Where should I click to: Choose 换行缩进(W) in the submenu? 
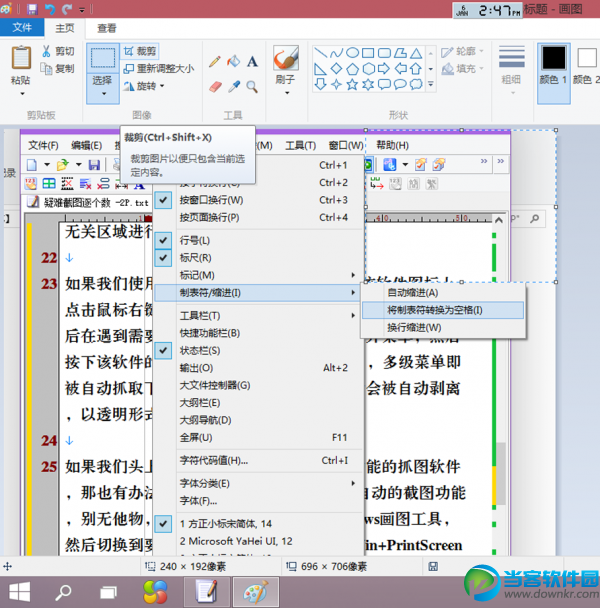(x=443, y=328)
